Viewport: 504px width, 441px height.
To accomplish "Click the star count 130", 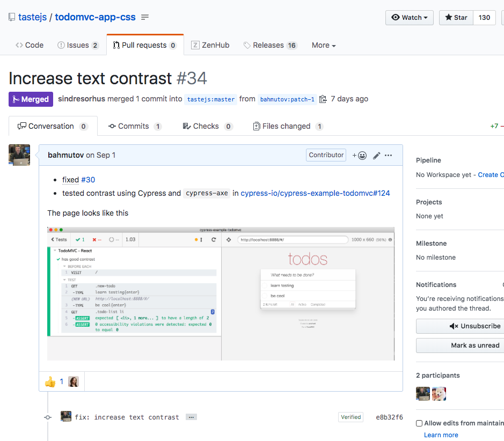I will coord(484,18).
